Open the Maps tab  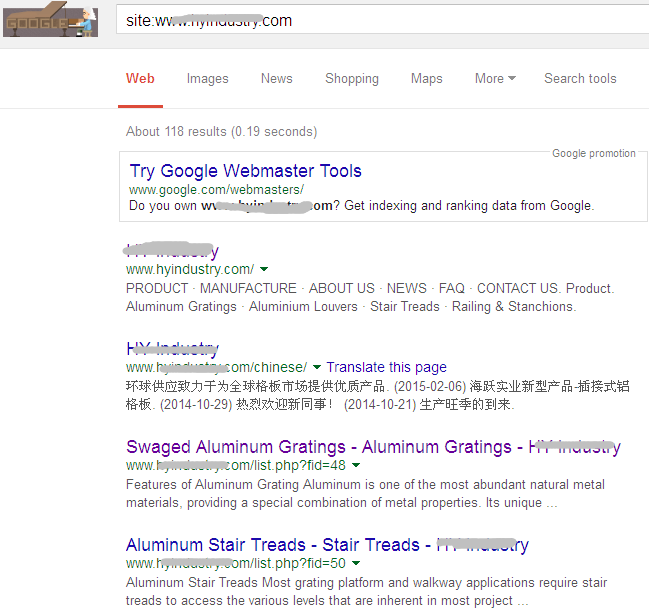(426, 78)
